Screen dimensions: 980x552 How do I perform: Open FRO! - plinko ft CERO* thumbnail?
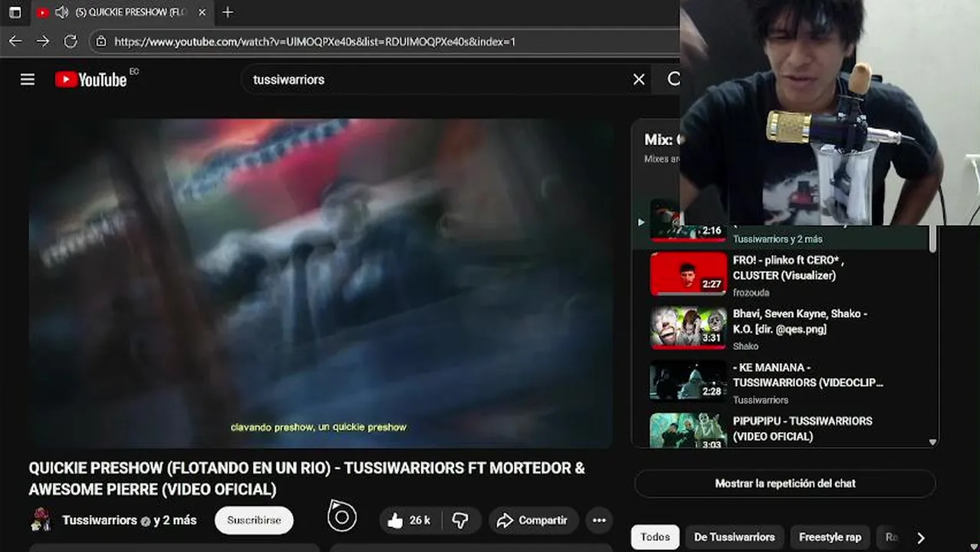689,274
